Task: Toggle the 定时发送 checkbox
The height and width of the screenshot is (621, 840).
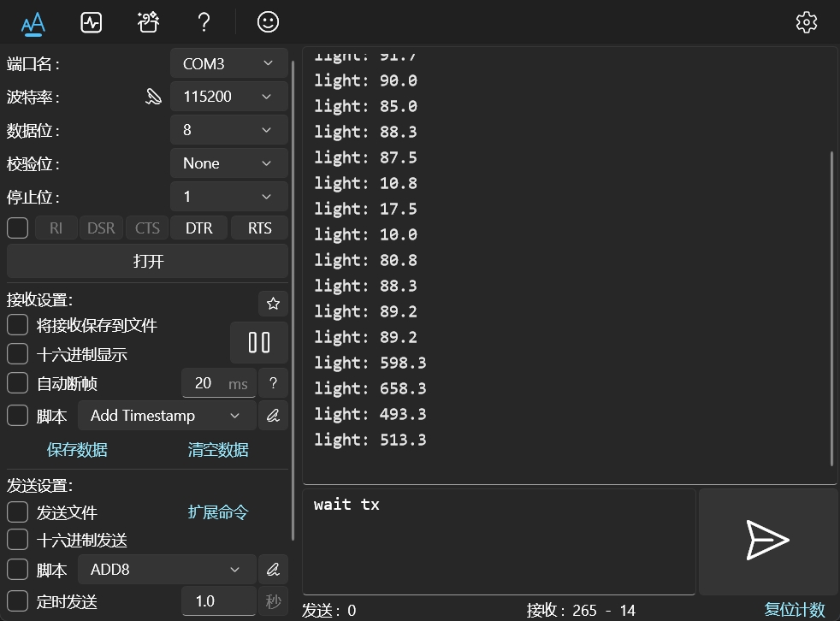Action: (18, 601)
